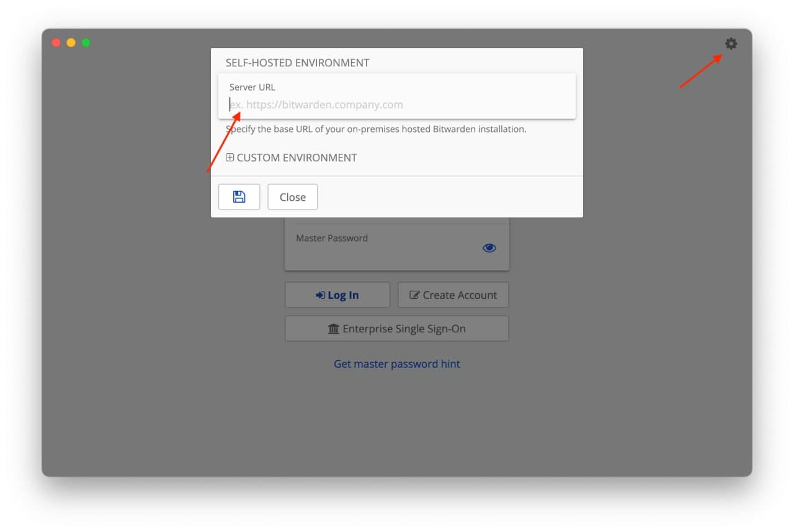Click the Create Account button
Image resolution: width=794 pixels, height=532 pixels.
pyautogui.click(x=453, y=295)
